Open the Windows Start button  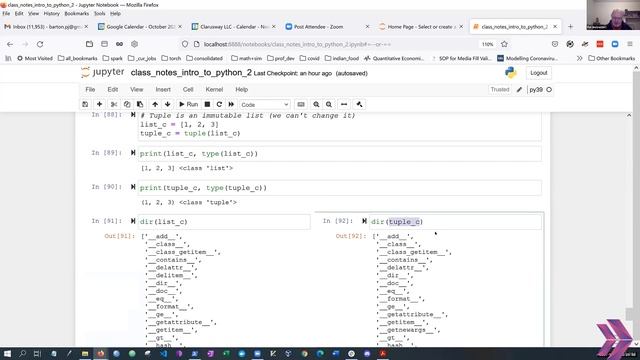coord(7,353)
